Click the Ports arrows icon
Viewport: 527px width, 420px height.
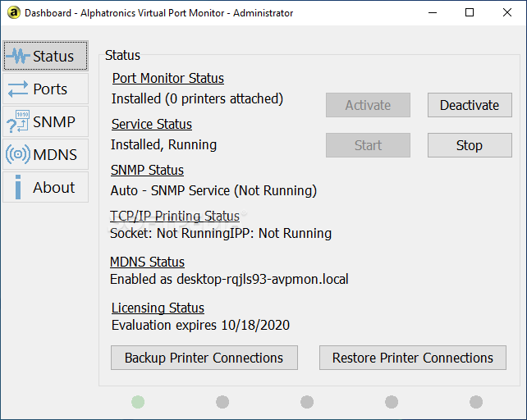[18, 89]
